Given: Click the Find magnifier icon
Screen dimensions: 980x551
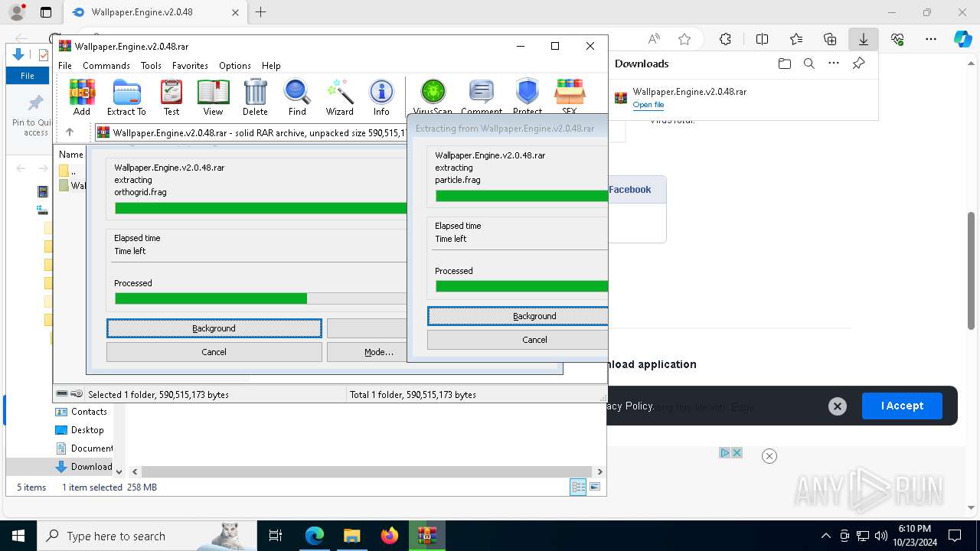Looking at the screenshot, I should 297,96.
